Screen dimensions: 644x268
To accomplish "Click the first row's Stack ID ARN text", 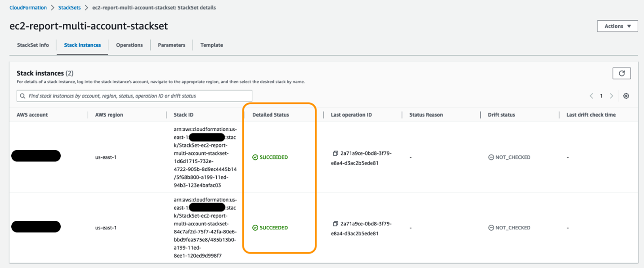I will click(204, 157).
